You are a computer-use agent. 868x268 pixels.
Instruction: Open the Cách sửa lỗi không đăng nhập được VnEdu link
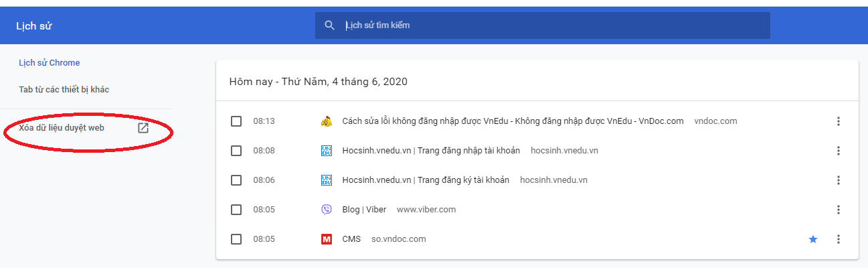click(513, 121)
